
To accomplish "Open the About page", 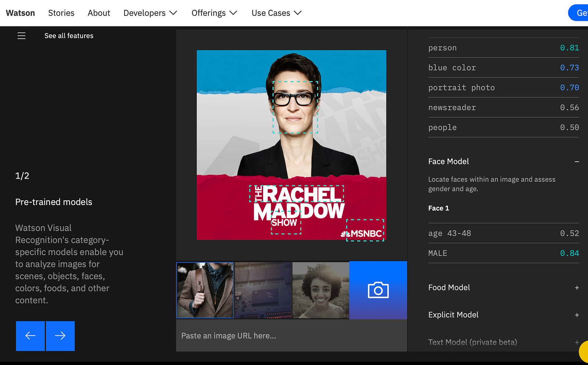I will (99, 13).
